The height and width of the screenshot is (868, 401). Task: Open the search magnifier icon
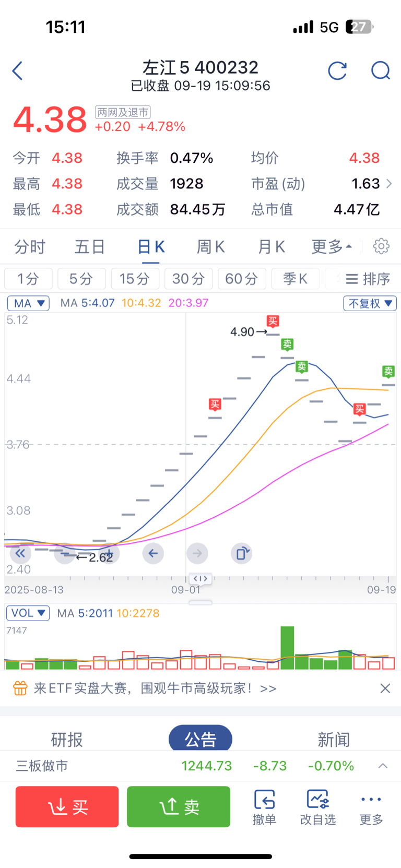pos(381,70)
